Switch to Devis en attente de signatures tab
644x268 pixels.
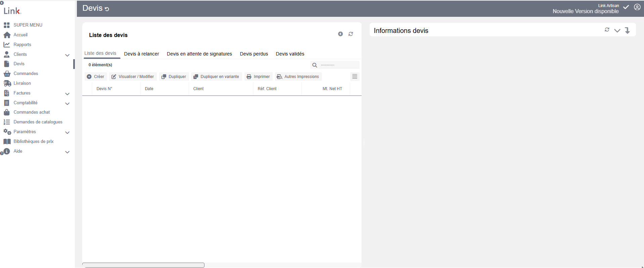click(199, 54)
